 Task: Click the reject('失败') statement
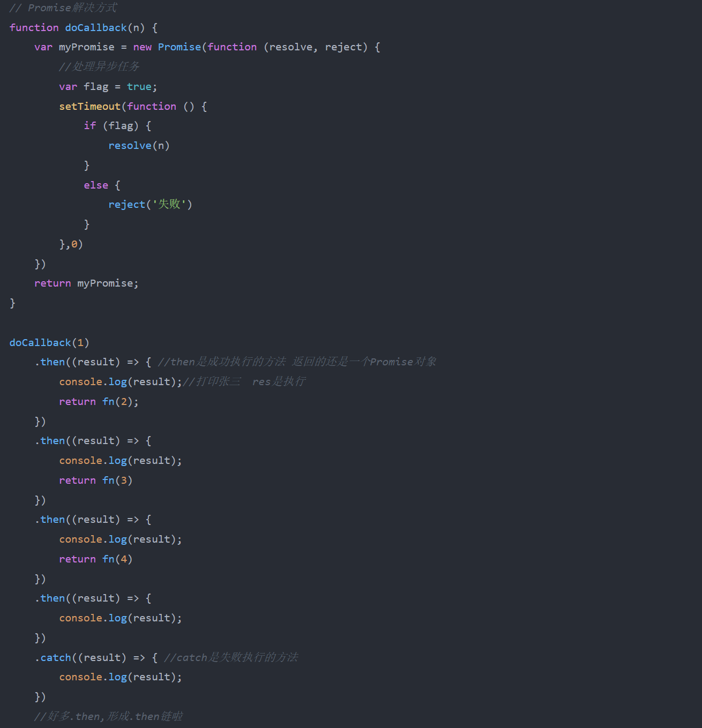click(150, 204)
